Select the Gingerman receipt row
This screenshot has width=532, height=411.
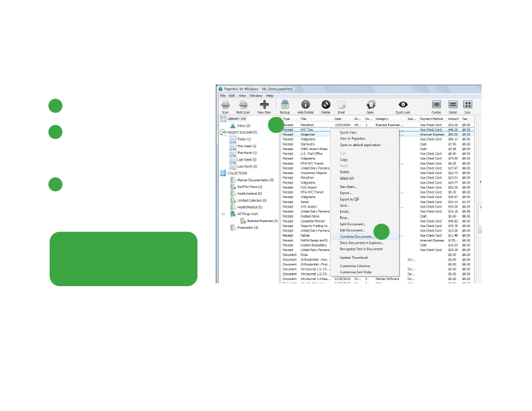pyautogui.click(x=378, y=134)
